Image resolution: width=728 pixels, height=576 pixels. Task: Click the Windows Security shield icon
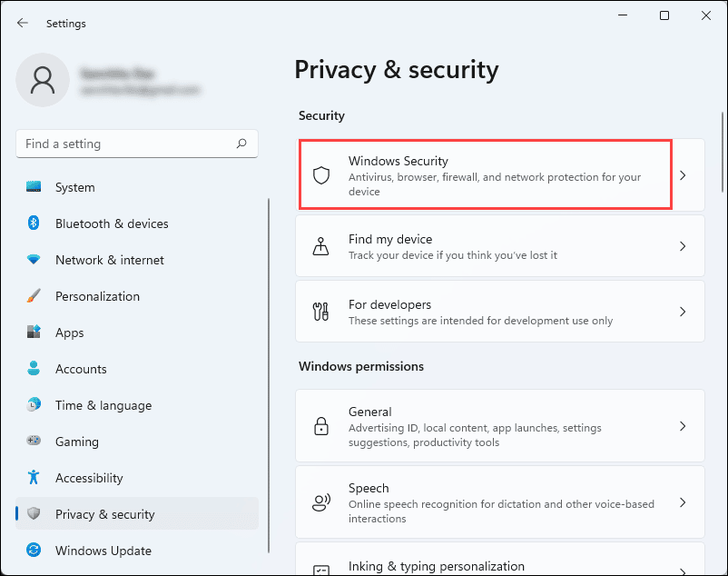[x=320, y=175]
